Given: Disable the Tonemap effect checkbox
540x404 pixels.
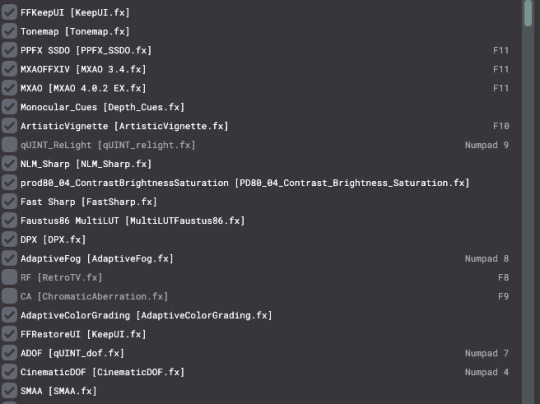Looking at the screenshot, I should pyautogui.click(x=9, y=31).
